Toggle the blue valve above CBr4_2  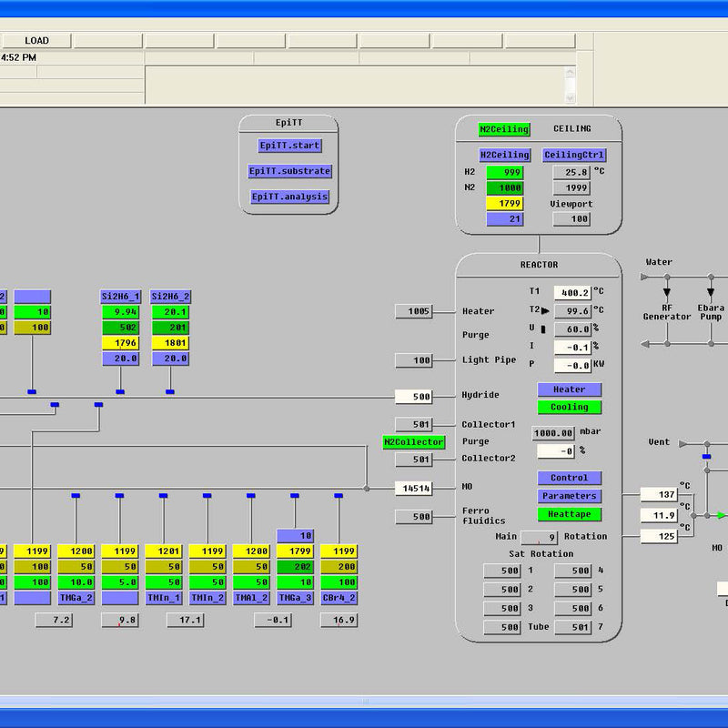pos(339,496)
